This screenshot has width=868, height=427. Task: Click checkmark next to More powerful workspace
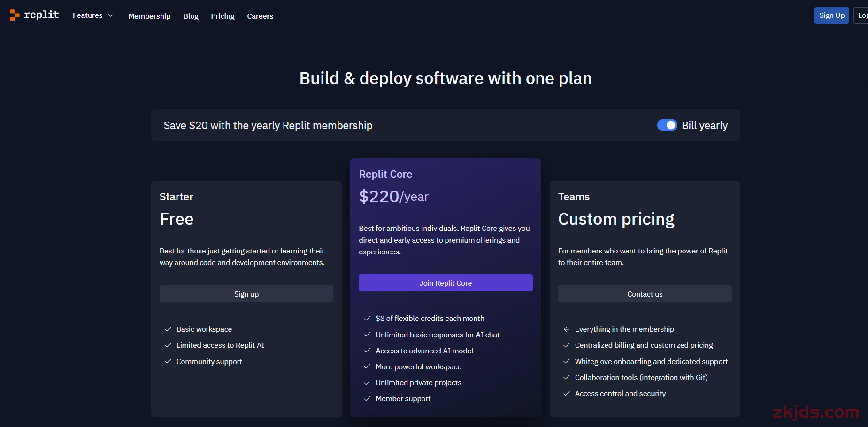click(x=367, y=366)
